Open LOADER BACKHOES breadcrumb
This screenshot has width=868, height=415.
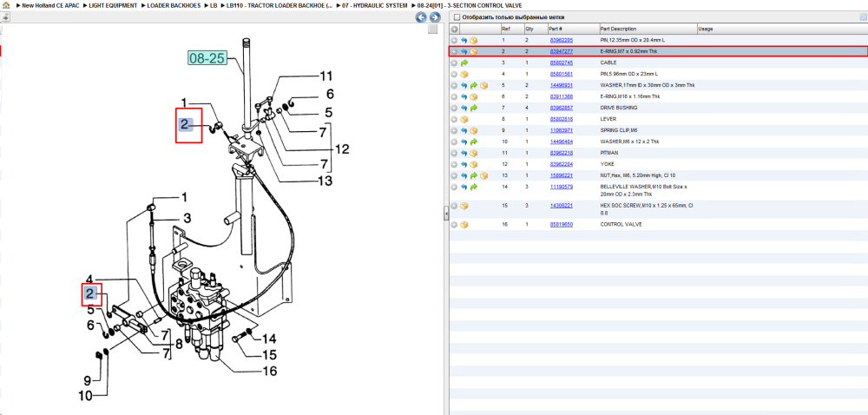(x=174, y=5)
